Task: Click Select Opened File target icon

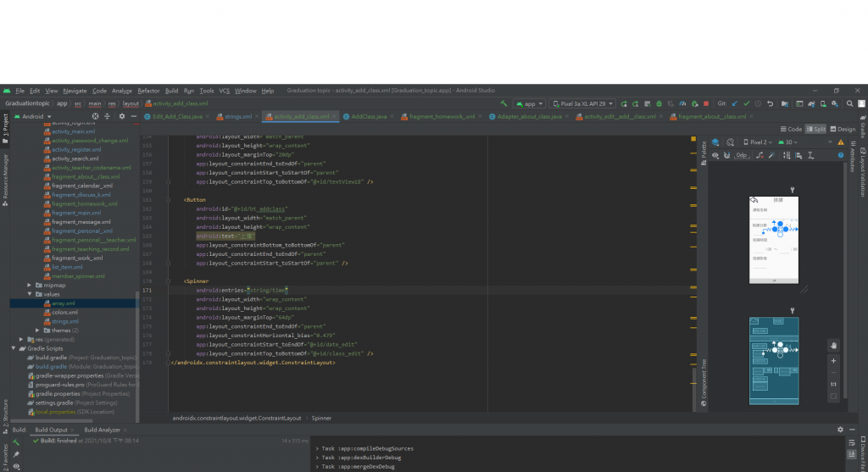Action: point(95,116)
